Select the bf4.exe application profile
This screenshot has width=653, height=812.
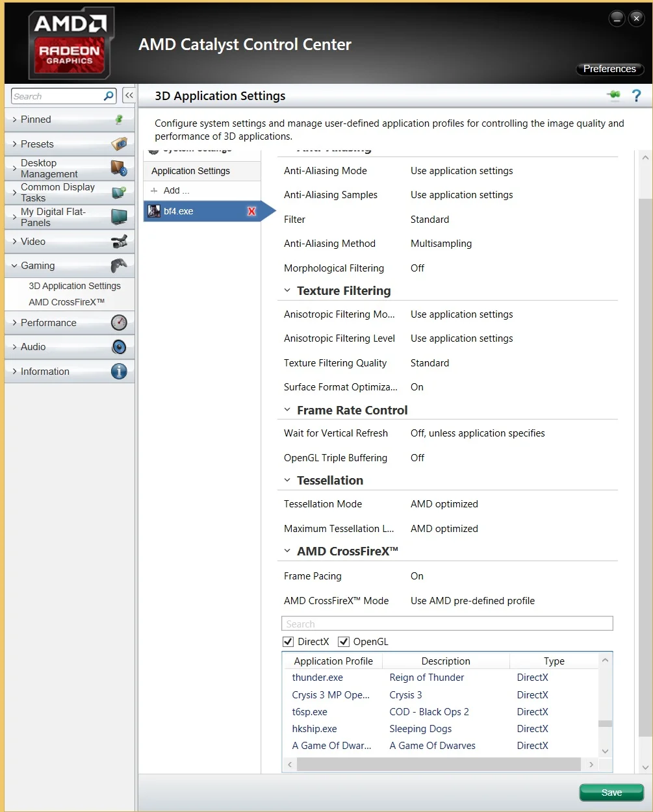[x=202, y=211]
